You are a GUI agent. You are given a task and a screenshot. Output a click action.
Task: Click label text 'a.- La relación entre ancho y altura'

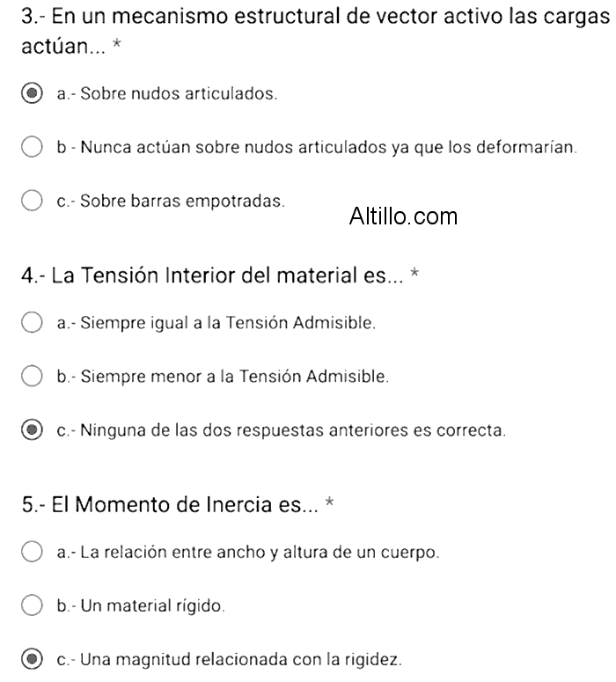247,554
